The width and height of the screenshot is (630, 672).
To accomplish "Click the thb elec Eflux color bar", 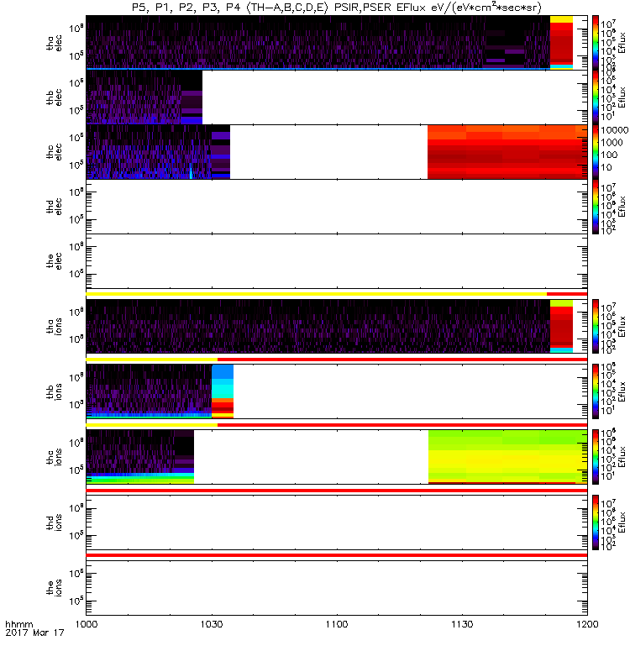I will tap(596, 97).
